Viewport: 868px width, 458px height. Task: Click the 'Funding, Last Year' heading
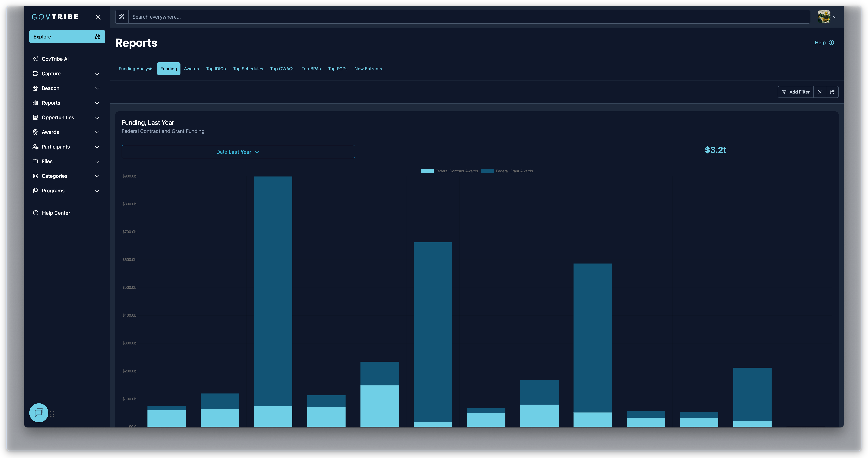(x=148, y=123)
